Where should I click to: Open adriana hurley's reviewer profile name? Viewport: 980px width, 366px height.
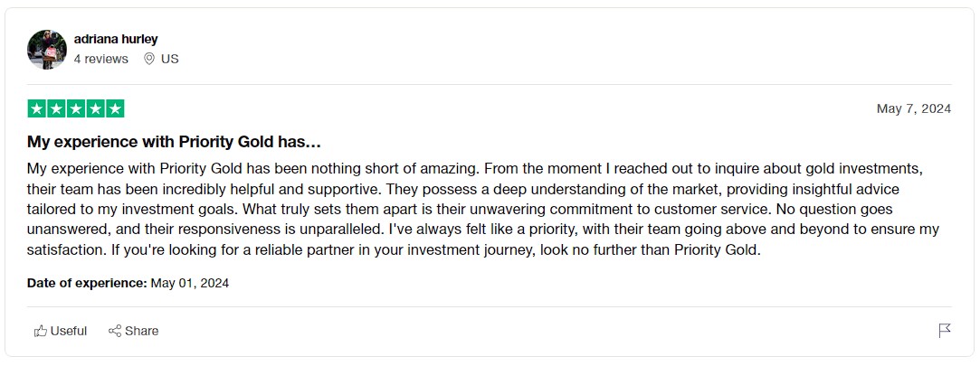point(116,40)
